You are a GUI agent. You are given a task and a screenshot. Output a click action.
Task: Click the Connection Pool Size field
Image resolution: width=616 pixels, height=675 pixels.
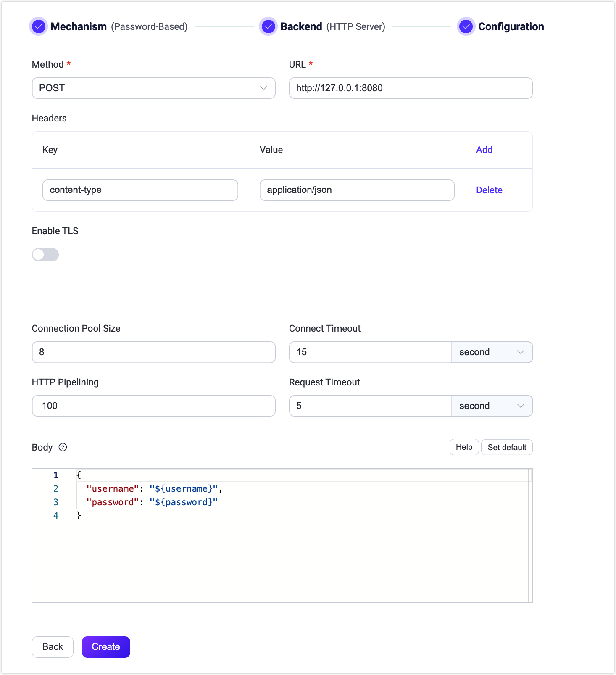(153, 352)
